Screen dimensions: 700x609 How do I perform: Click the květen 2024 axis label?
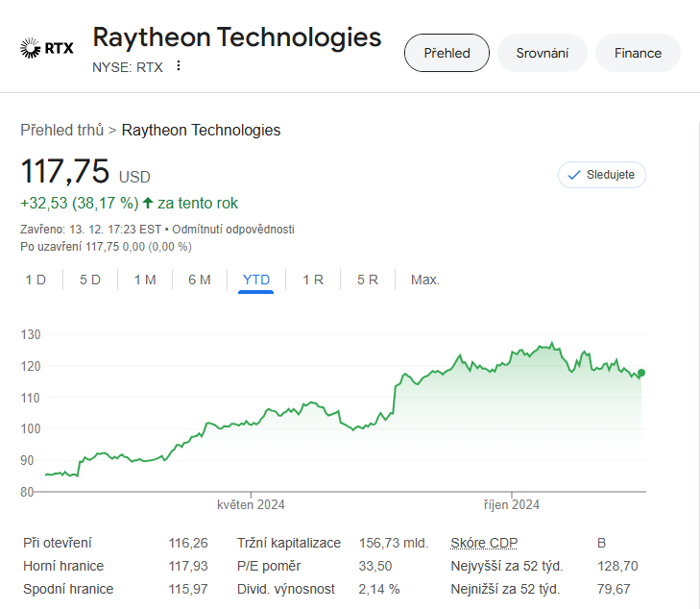tap(251, 504)
